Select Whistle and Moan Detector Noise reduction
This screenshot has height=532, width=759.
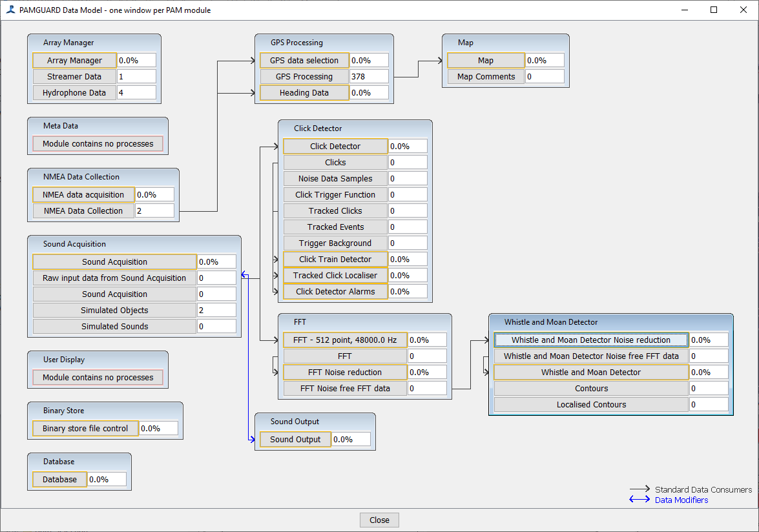pos(591,340)
